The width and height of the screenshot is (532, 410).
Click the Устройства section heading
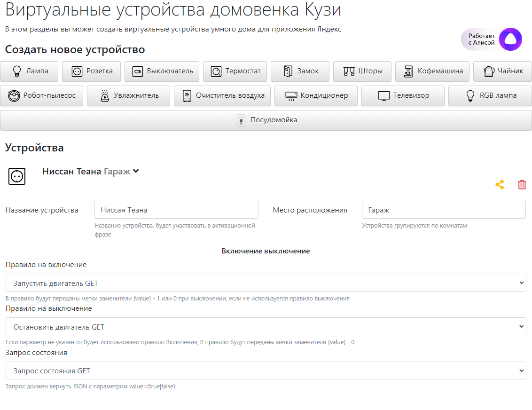pos(34,148)
